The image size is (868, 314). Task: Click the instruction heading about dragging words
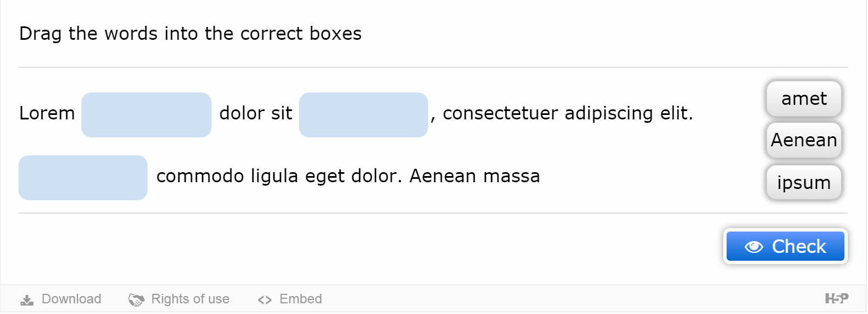pyautogui.click(x=190, y=34)
